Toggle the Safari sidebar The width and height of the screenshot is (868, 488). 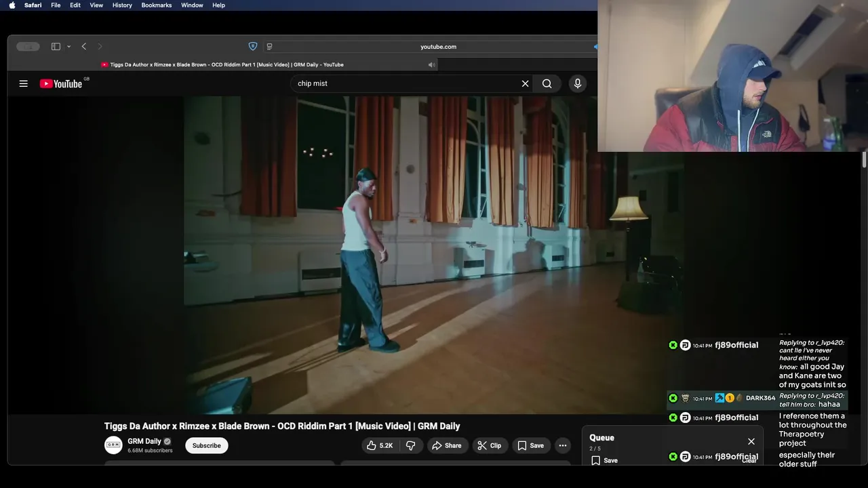pyautogui.click(x=56, y=47)
